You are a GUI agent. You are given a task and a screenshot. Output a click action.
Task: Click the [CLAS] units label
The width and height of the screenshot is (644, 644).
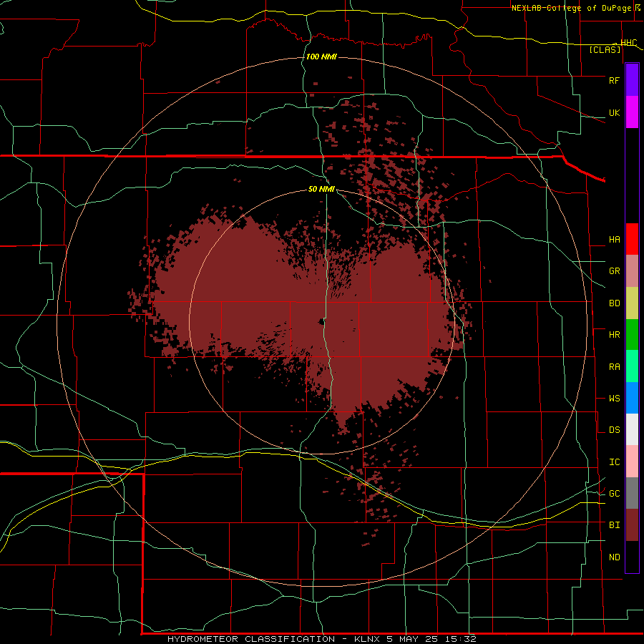point(605,50)
